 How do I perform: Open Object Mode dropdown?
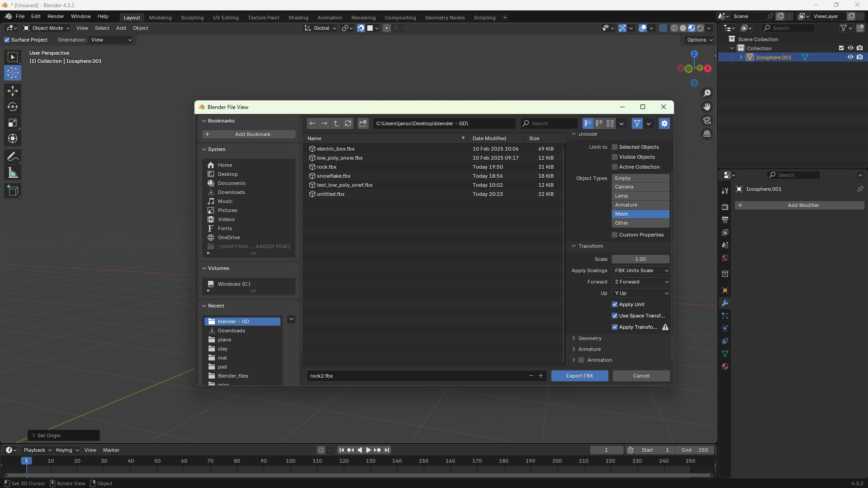click(46, 28)
